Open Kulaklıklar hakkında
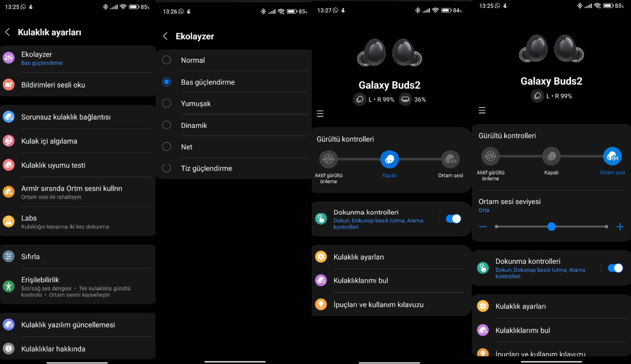This screenshot has height=364, width=631. (78, 348)
